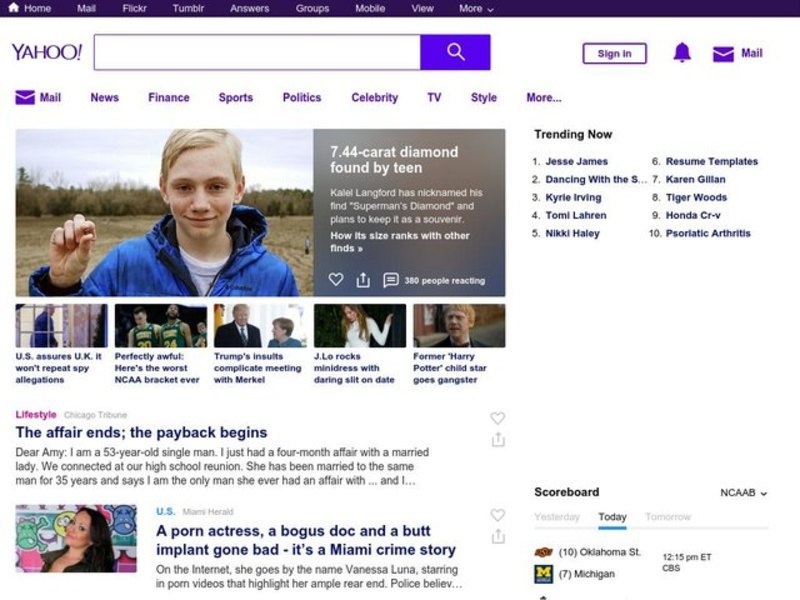The width and height of the screenshot is (800, 600).
Task: Open the notifications bell icon
Action: [x=682, y=53]
